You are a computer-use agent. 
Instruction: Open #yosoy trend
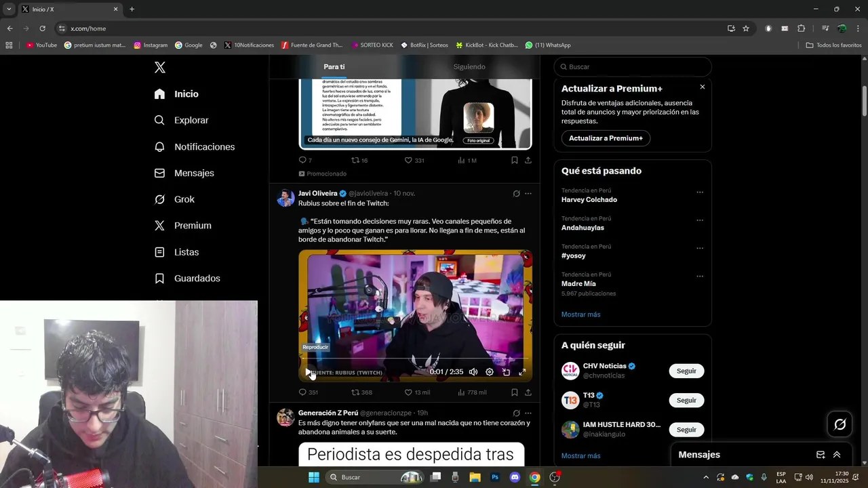pos(574,256)
